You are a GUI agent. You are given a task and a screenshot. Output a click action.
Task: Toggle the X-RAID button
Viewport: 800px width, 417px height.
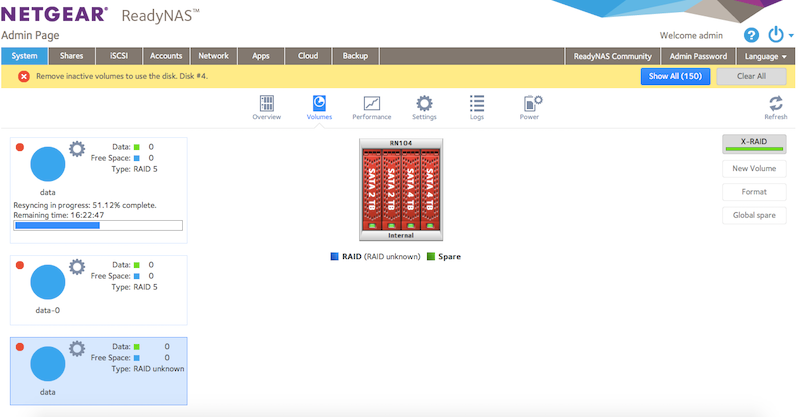pos(754,144)
